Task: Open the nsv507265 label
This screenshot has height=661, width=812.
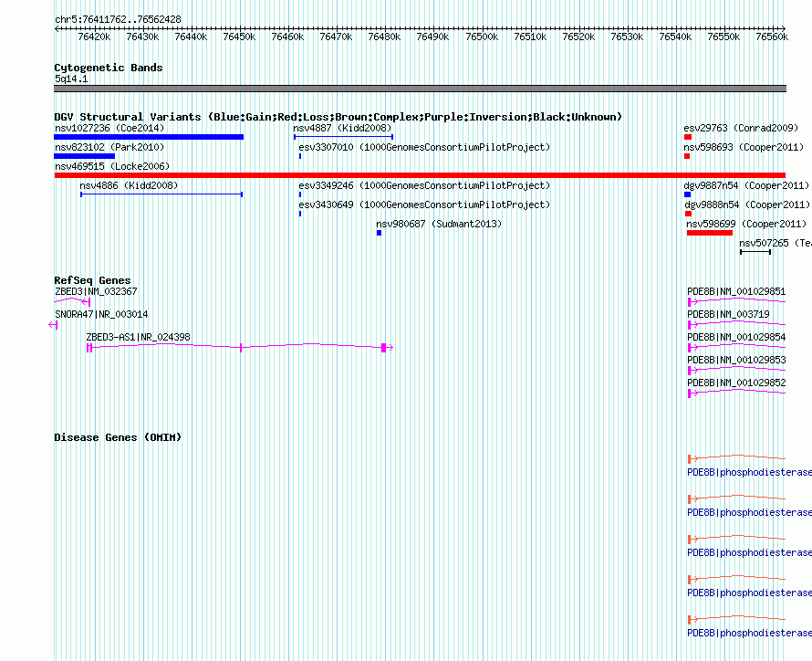Action: [x=776, y=243]
